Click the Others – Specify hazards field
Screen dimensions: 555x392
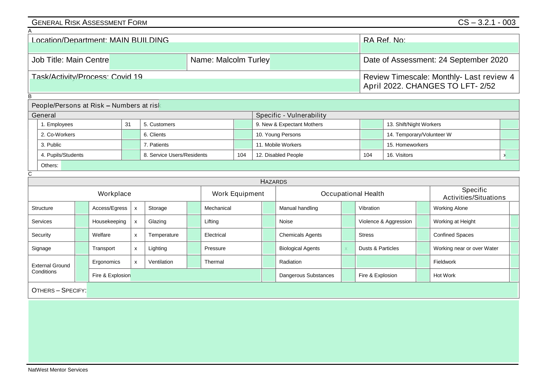pos(302,290)
